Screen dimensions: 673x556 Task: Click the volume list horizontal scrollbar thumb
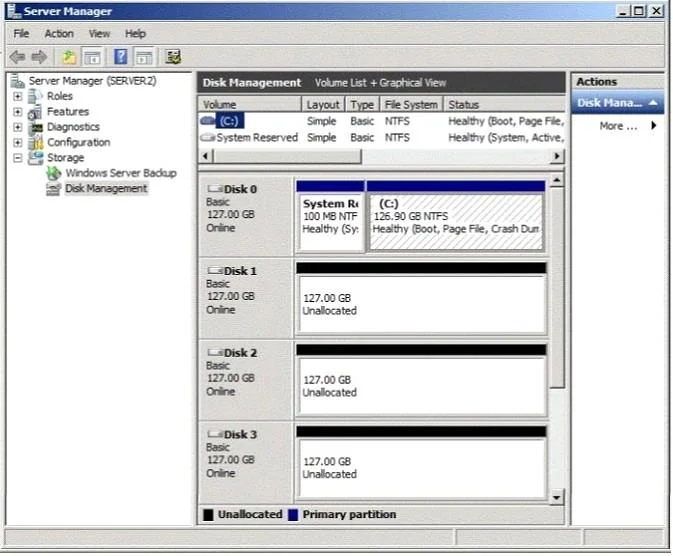tap(288, 156)
